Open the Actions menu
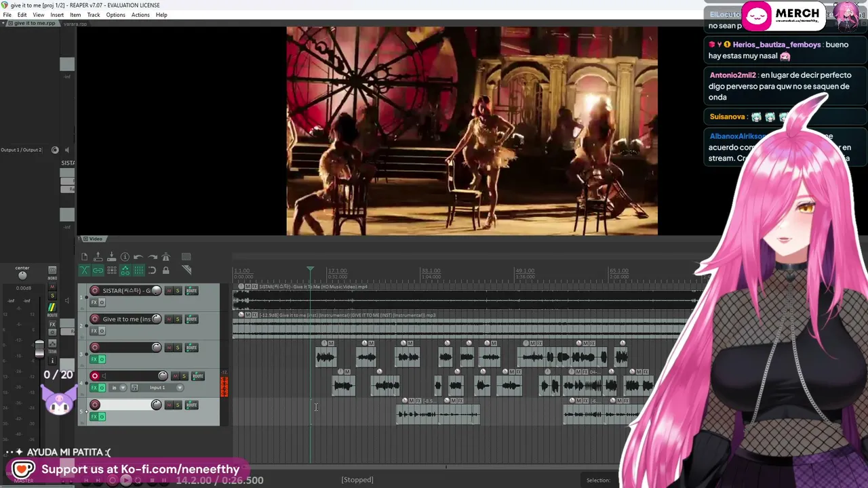Image resolution: width=868 pixels, height=488 pixels. pos(140,15)
